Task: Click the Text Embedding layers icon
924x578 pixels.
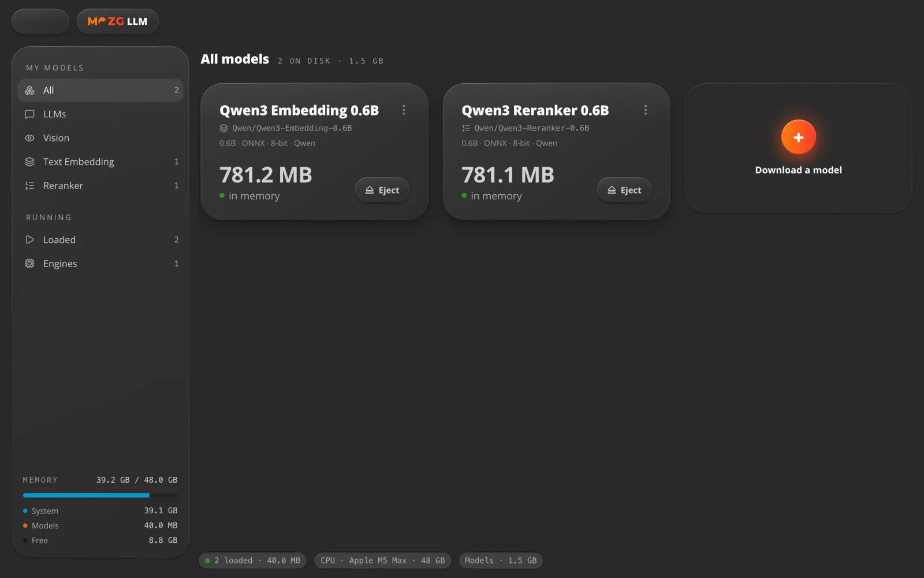Action: [29, 162]
